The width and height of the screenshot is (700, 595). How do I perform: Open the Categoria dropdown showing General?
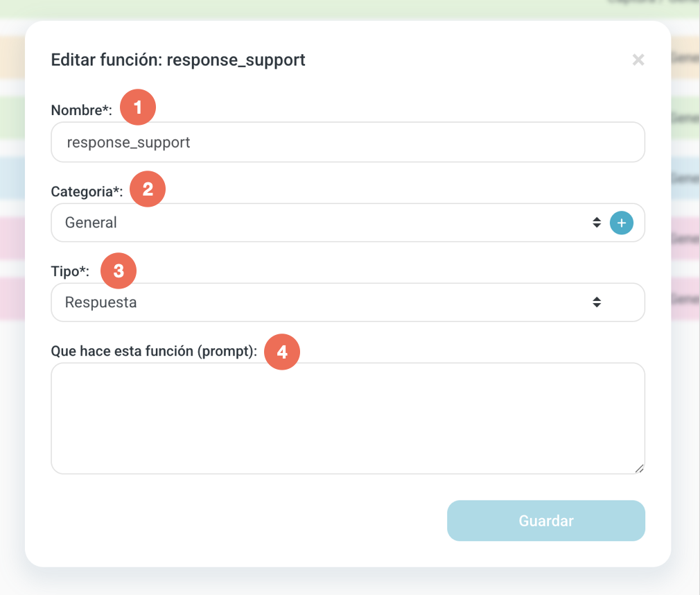coord(319,223)
